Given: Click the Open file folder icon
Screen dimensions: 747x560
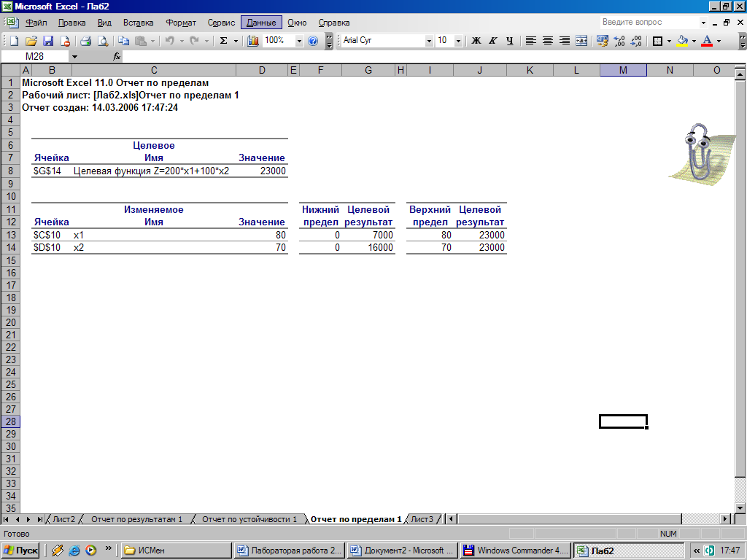Looking at the screenshot, I should pyautogui.click(x=31, y=41).
